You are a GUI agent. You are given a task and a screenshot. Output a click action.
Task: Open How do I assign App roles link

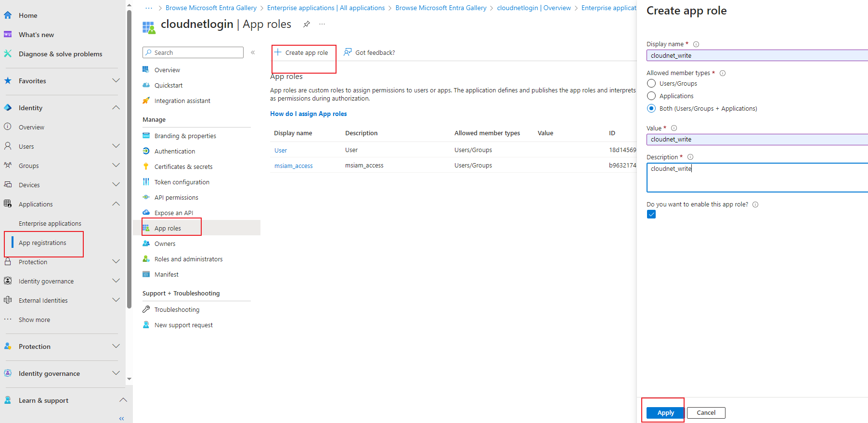point(309,114)
